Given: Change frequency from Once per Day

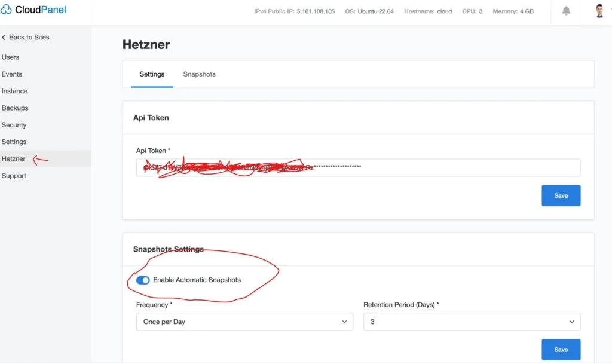Looking at the screenshot, I should tap(243, 322).
